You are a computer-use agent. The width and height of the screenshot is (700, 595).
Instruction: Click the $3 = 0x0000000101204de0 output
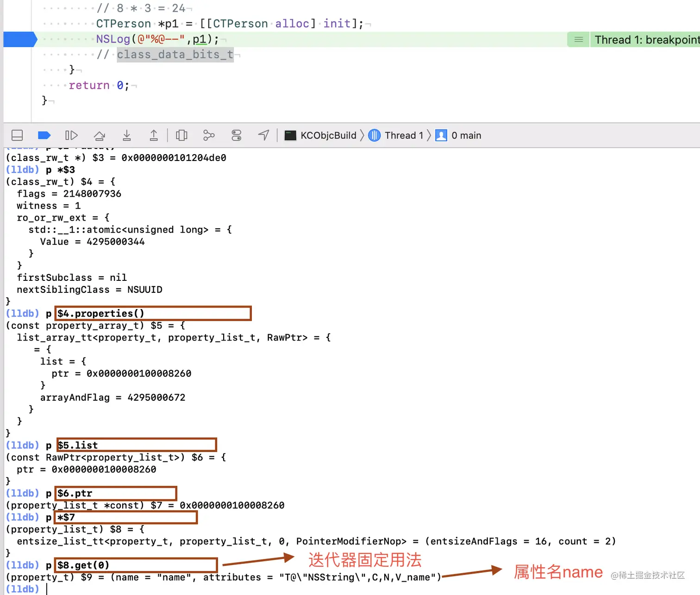coord(116,158)
